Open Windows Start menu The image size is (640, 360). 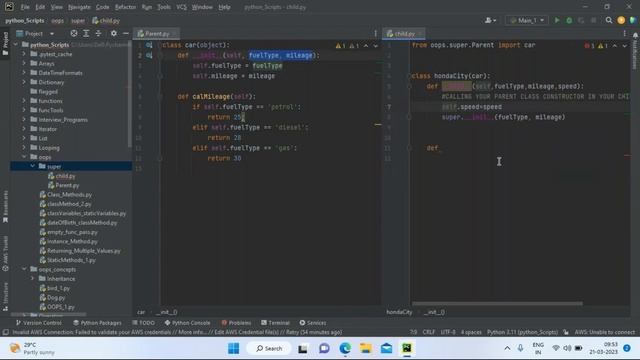pyautogui.click(x=233, y=348)
